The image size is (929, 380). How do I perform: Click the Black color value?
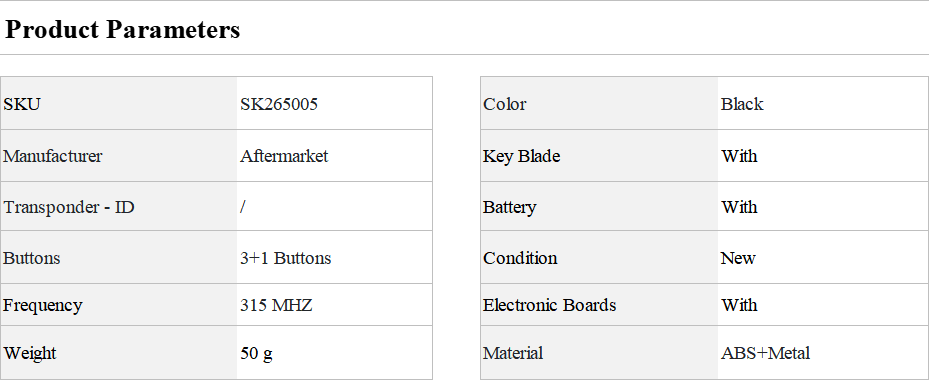click(x=742, y=104)
